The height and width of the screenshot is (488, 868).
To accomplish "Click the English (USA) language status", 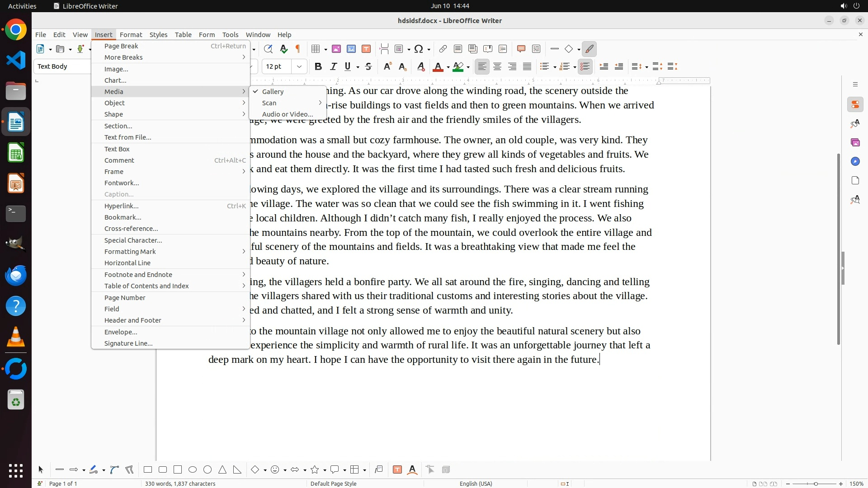I will click(x=476, y=483).
